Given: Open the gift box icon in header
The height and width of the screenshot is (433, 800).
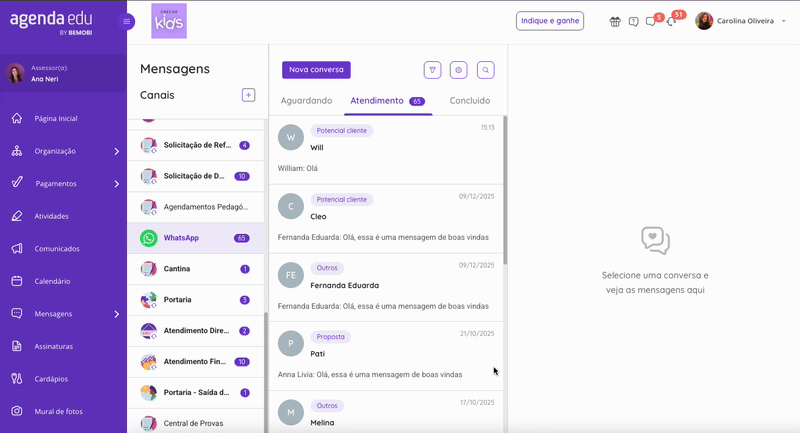Looking at the screenshot, I should [615, 21].
